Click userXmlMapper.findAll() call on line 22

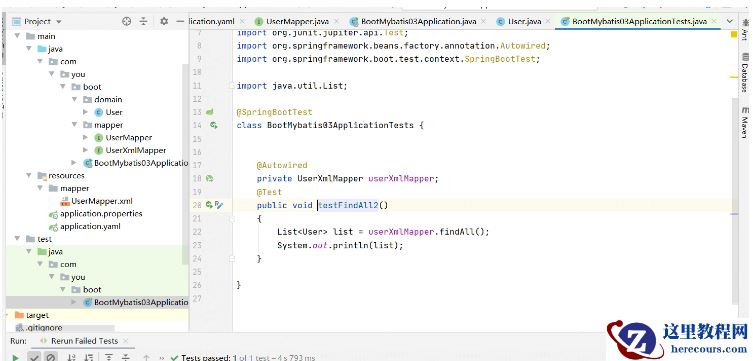click(x=428, y=232)
